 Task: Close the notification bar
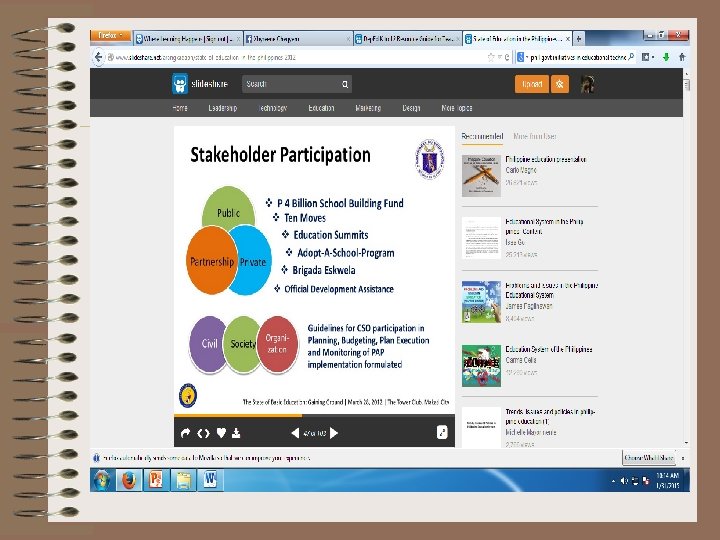pyautogui.click(x=683, y=458)
